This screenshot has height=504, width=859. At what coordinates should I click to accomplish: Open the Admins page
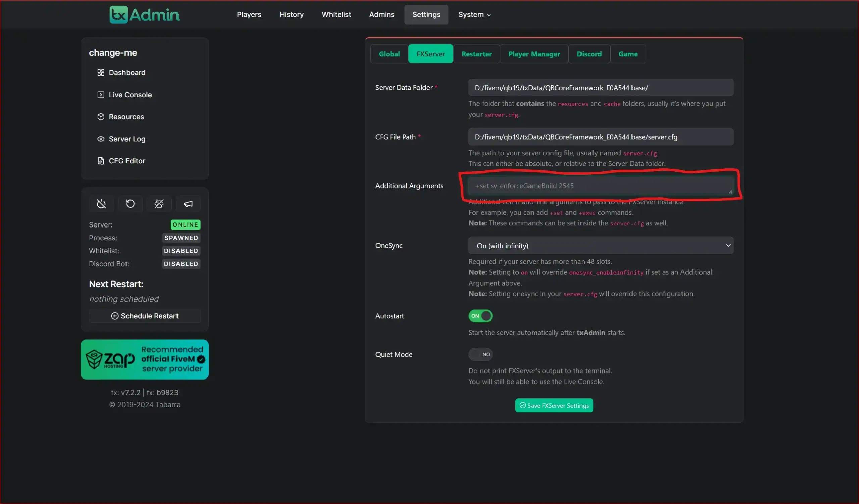(382, 15)
